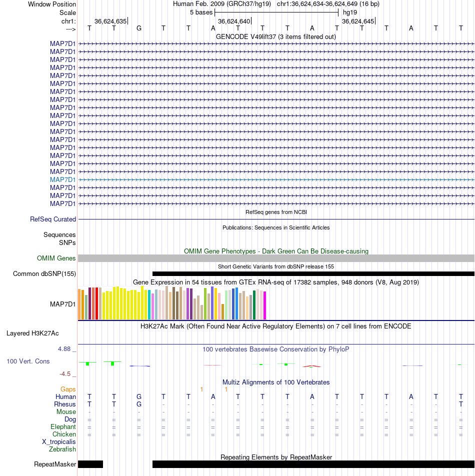Click short black RepeatMasker block at left
The image size is (475, 476).
[x=90, y=464]
